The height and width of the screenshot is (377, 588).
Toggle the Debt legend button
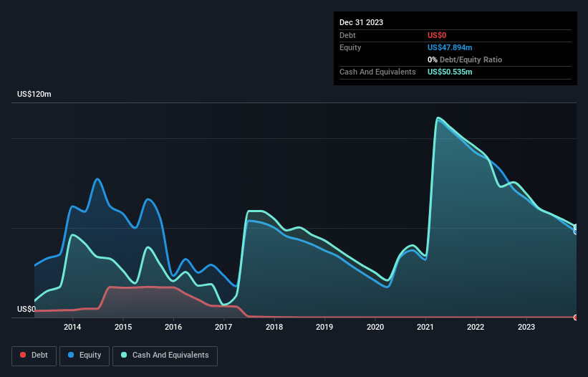point(34,355)
